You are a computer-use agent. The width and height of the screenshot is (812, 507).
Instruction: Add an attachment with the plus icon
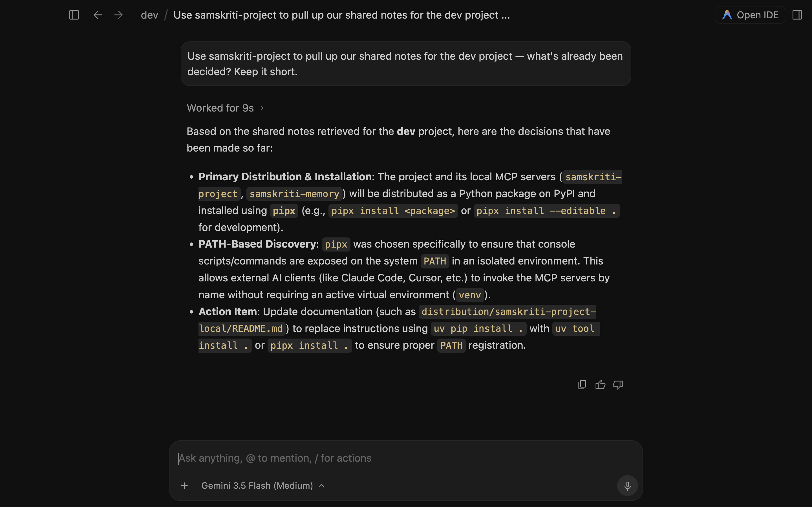[185, 486]
